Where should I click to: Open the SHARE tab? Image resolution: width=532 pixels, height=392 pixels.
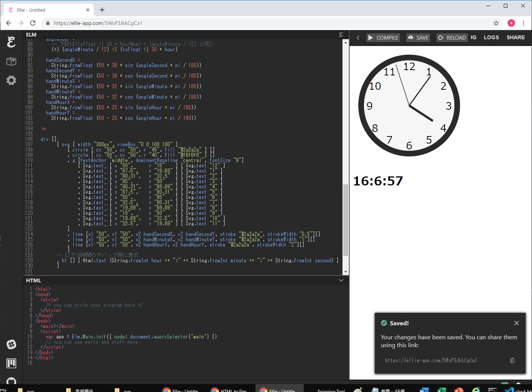pyautogui.click(x=515, y=37)
